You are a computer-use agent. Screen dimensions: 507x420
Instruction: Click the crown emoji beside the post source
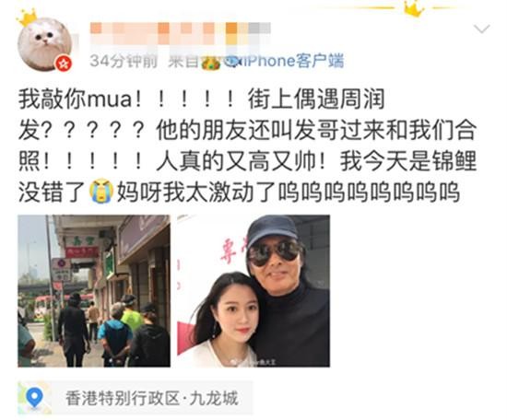[211, 63]
